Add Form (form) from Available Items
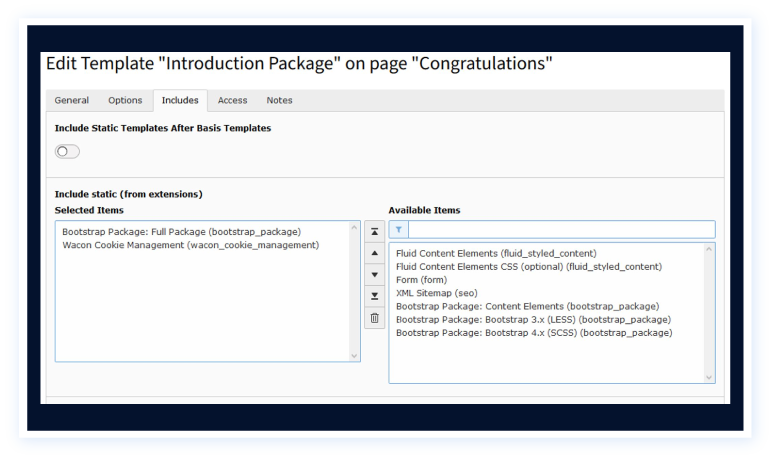Viewport: 770px width, 456px height. click(x=421, y=280)
